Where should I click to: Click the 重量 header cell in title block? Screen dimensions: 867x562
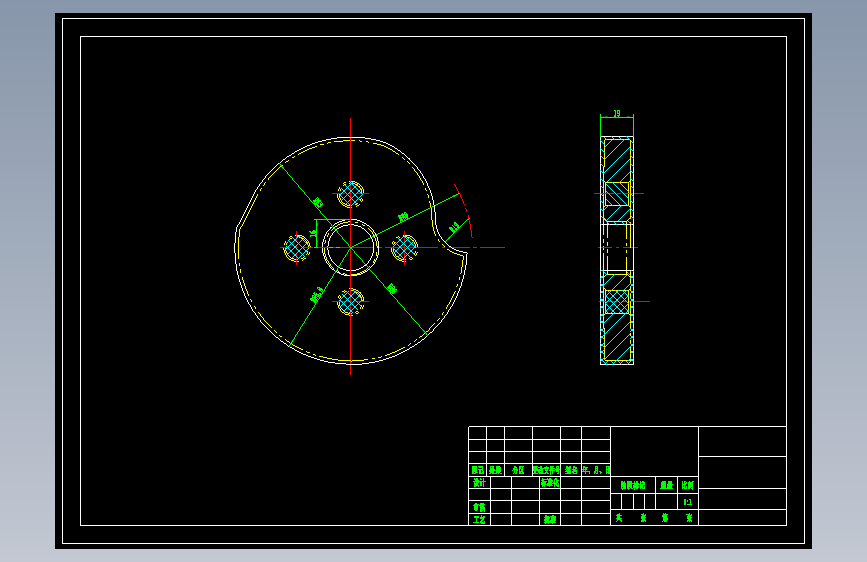[666, 485]
